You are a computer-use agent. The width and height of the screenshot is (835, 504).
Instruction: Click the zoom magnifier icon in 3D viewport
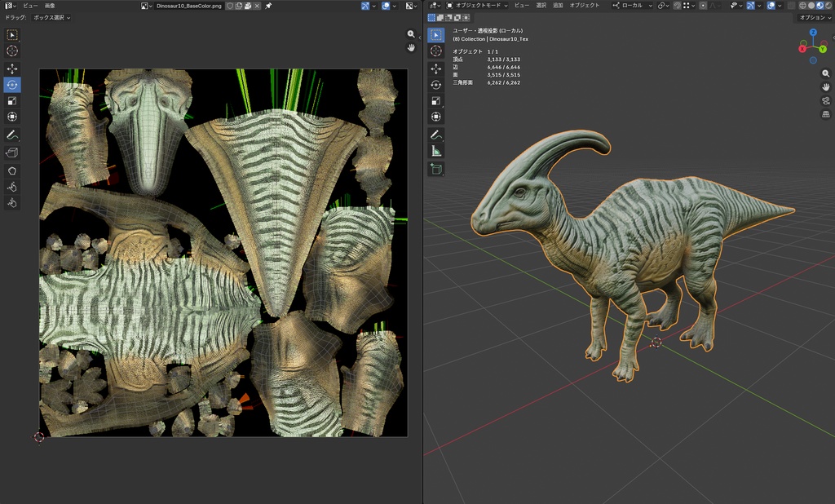[825, 73]
